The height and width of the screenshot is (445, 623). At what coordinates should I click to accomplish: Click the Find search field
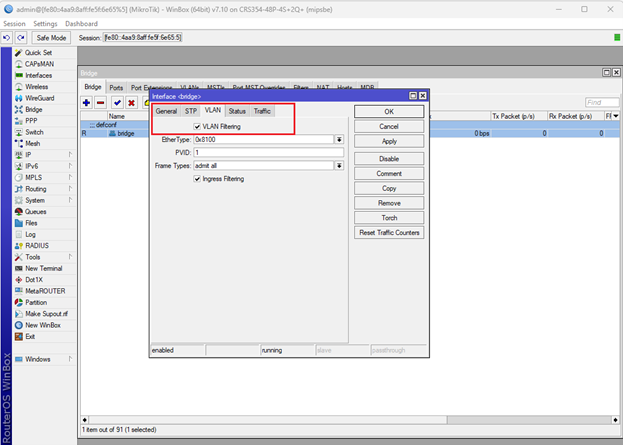click(602, 103)
